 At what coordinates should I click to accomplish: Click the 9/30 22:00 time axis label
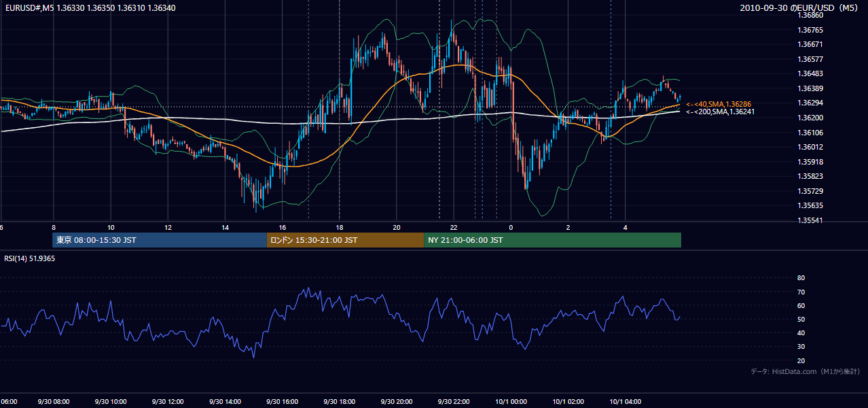[x=454, y=402]
